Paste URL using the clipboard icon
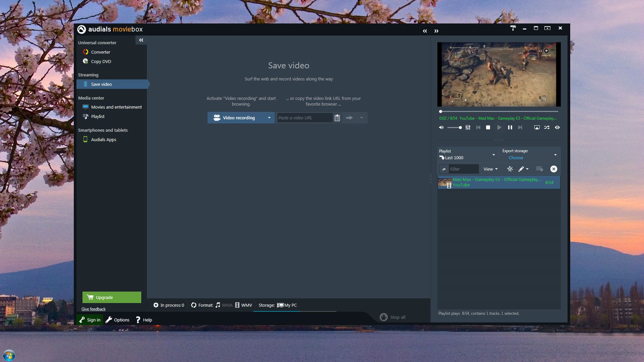Screen dimensions: 644x362 [337, 118]
